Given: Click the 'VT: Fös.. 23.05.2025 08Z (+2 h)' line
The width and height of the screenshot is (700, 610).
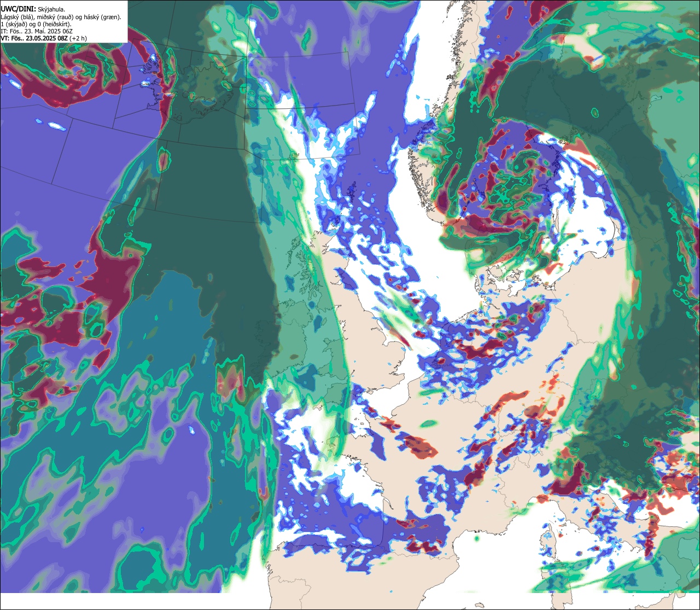Looking at the screenshot, I should point(44,38).
